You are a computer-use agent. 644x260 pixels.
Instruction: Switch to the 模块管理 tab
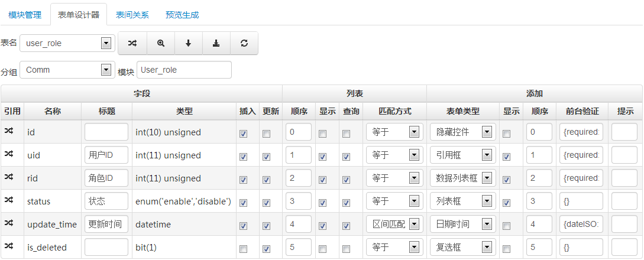(25, 15)
